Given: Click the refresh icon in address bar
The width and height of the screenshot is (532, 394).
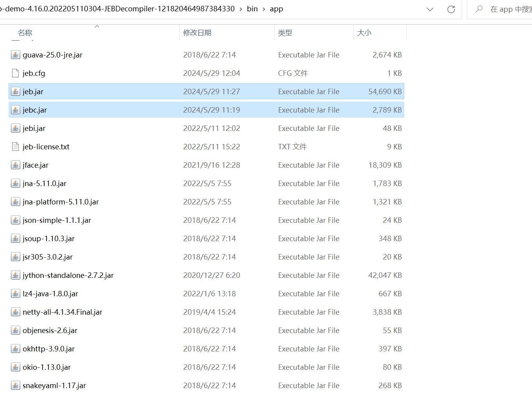Looking at the screenshot, I should pyautogui.click(x=451, y=9).
